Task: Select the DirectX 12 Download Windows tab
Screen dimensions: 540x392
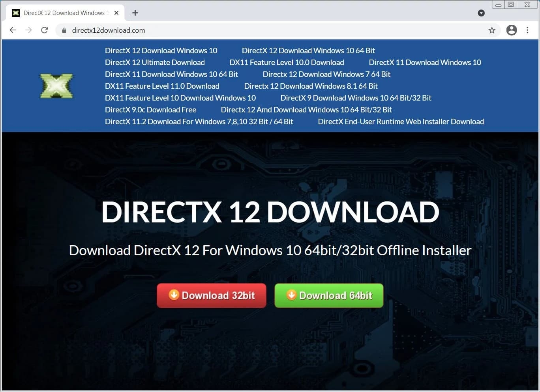Action: (65, 13)
